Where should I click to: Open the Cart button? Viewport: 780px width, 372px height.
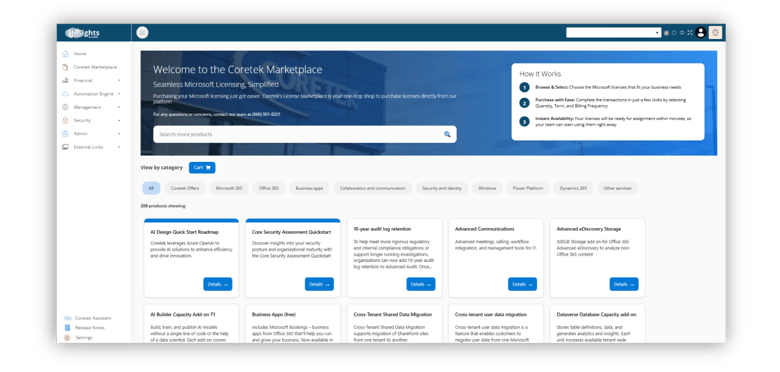point(202,168)
